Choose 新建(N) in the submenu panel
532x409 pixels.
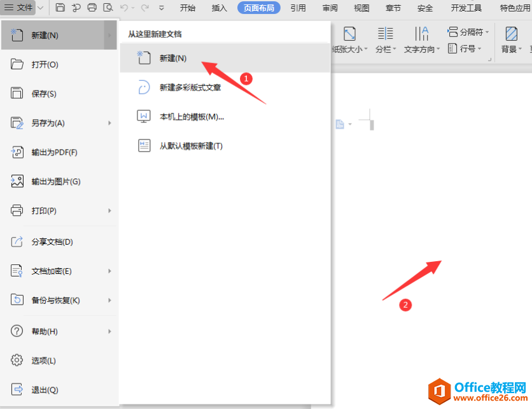pos(225,58)
